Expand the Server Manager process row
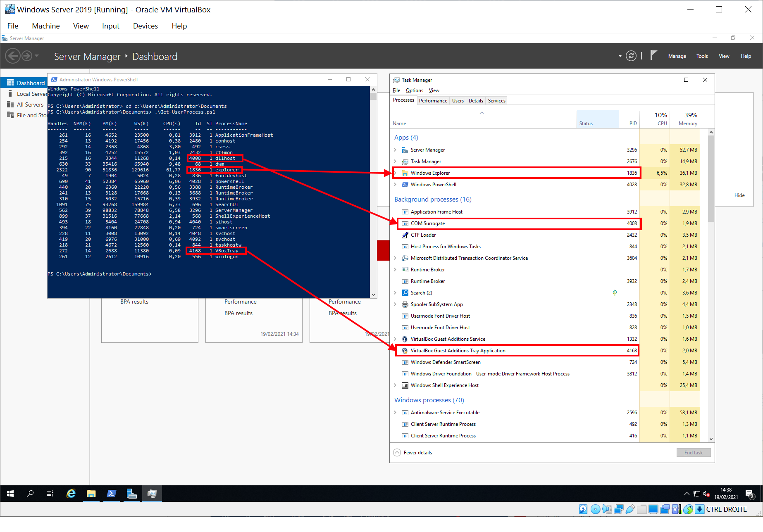The image size is (763, 532). (395, 150)
